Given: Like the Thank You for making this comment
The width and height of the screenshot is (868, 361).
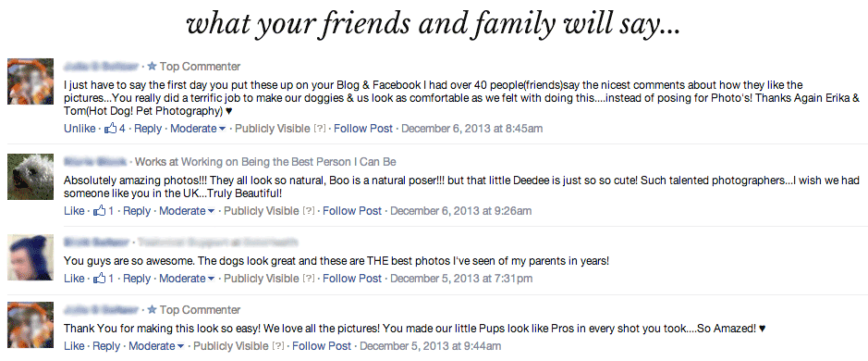Looking at the screenshot, I should click(74, 346).
